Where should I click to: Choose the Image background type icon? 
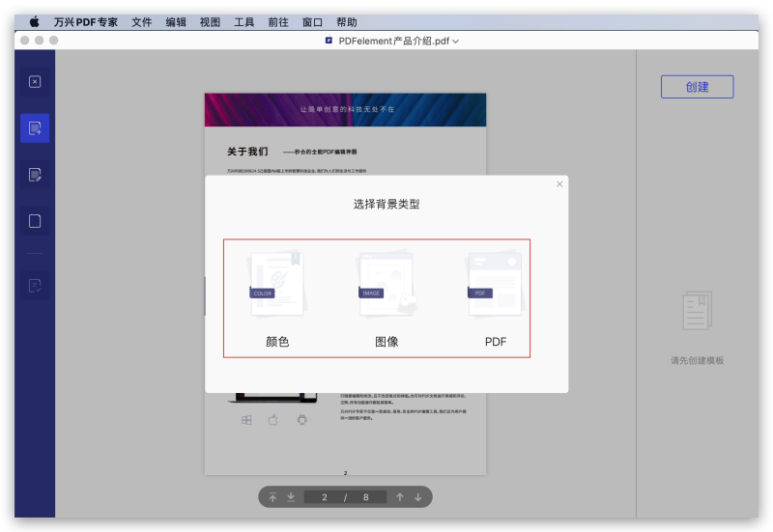(x=386, y=285)
